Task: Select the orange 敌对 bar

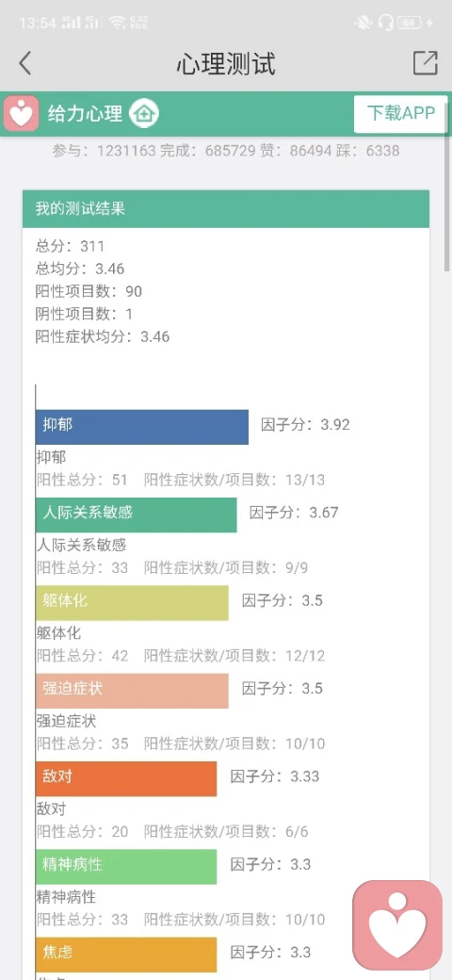Action: click(126, 778)
